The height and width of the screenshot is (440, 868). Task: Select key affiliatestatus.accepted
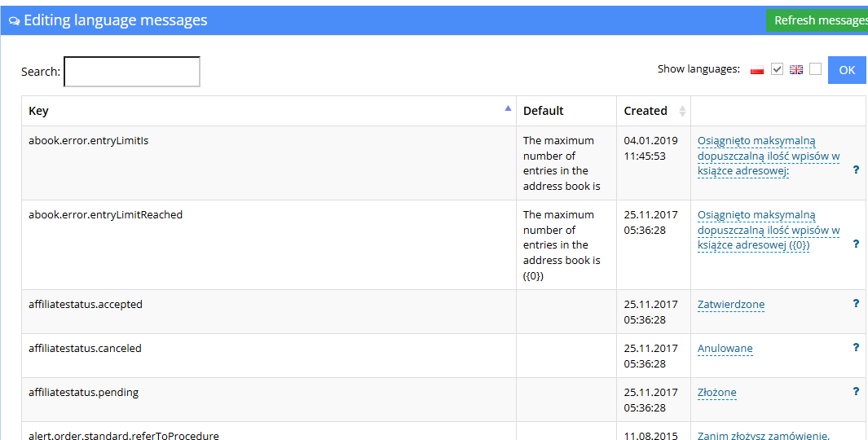[x=86, y=305]
